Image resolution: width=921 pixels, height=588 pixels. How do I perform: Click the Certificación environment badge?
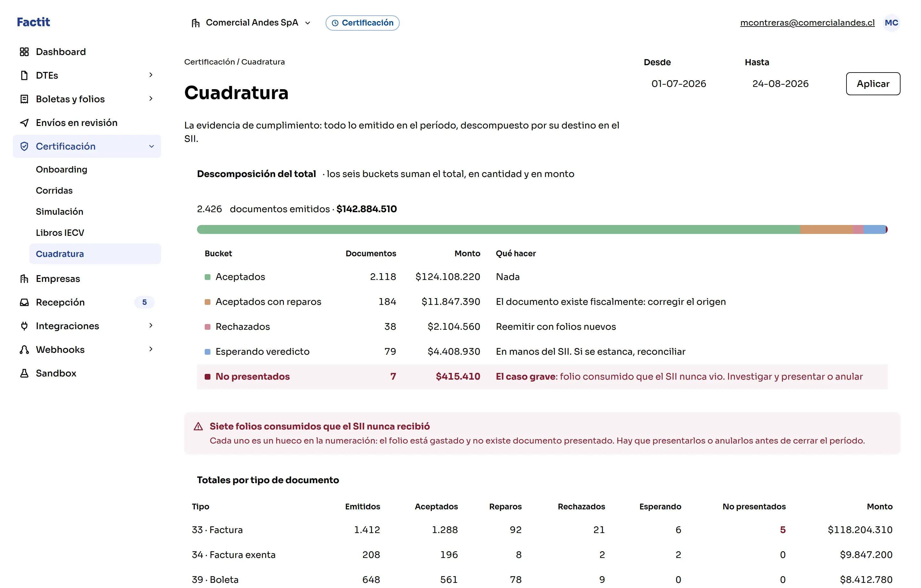click(x=362, y=23)
